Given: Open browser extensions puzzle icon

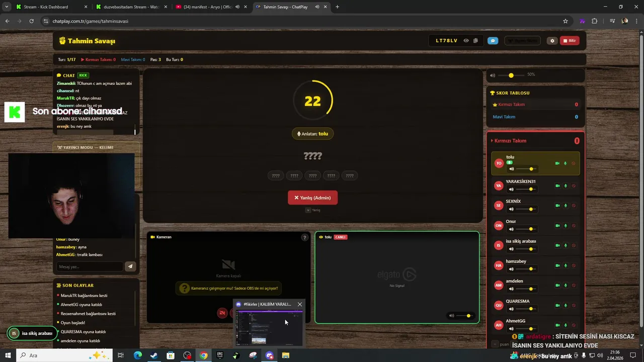Looking at the screenshot, I should point(595,21).
